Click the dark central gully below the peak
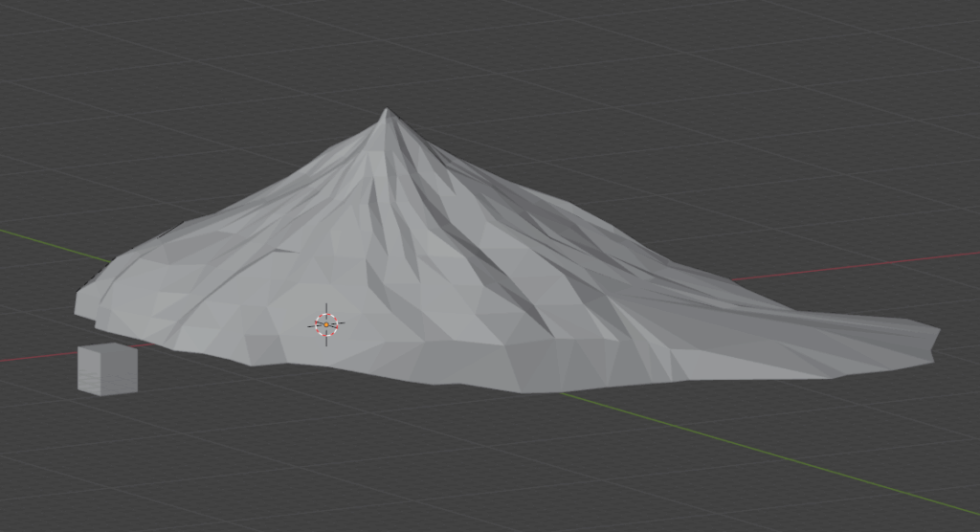Image resolution: width=980 pixels, height=532 pixels. coord(383,220)
